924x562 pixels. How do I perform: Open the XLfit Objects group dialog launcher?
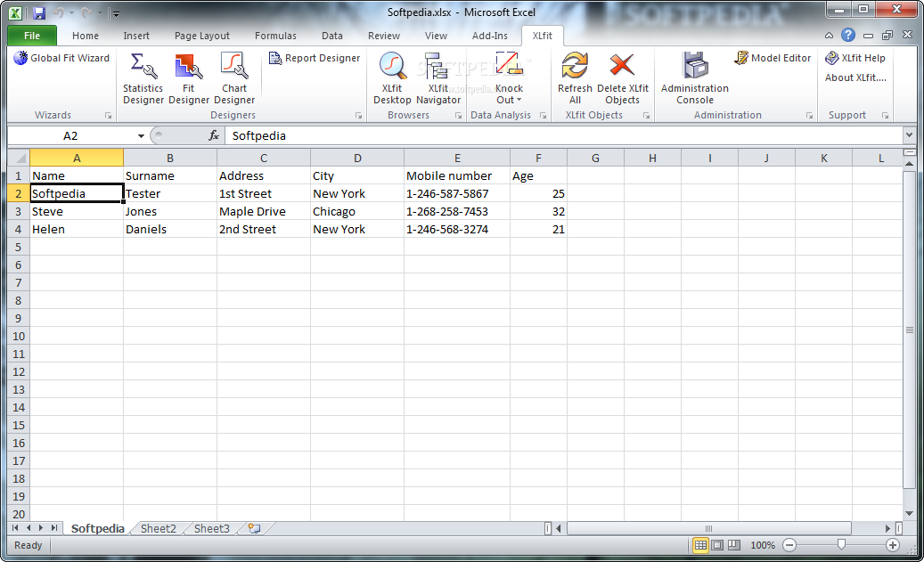(x=647, y=116)
